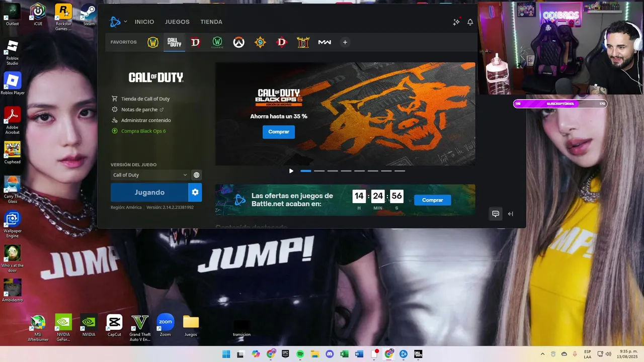
Task: Open the Battle.net chat bubble icon
Action: [496, 214]
